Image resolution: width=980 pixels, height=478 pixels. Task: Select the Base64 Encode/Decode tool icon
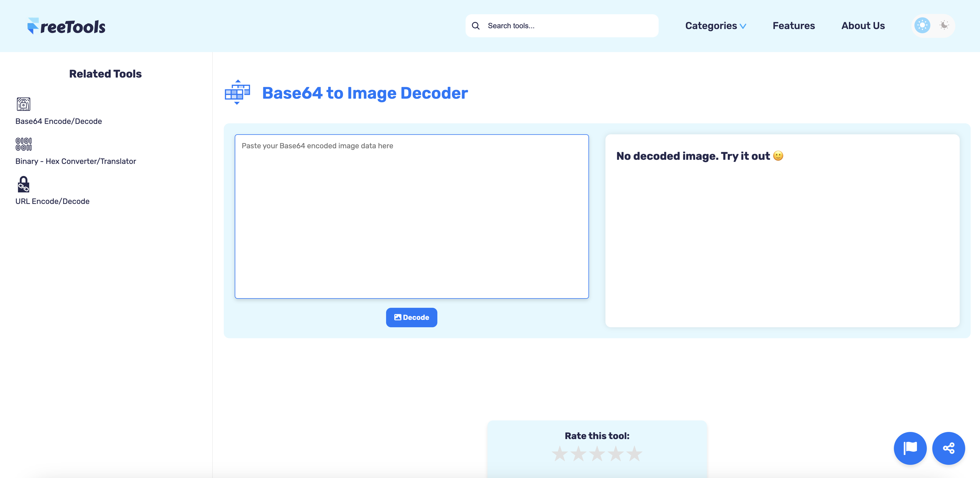click(x=23, y=104)
